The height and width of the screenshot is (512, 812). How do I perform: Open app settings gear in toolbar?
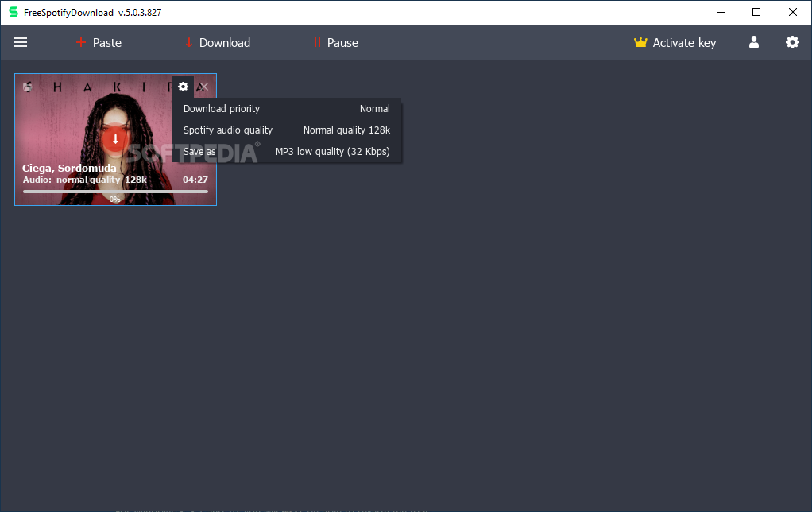[x=792, y=42]
